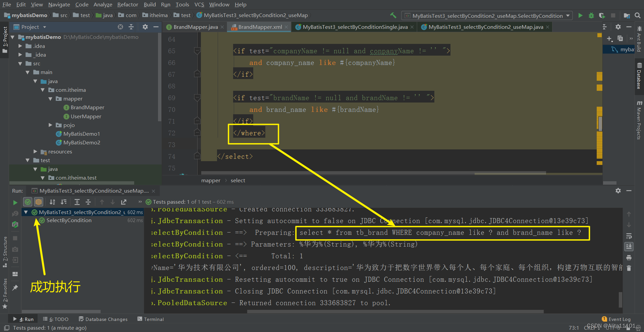This screenshot has height=332, width=644.
Task: Switch to BrandMapper.java editor tab
Action: point(195,27)
